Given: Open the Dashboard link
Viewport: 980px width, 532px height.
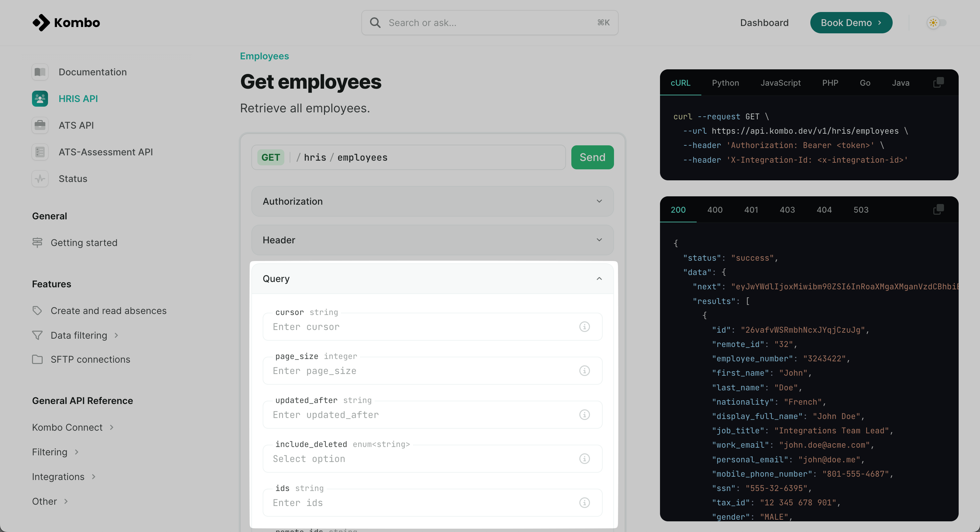Looking at the screenshot, I should tap(764, 23).
